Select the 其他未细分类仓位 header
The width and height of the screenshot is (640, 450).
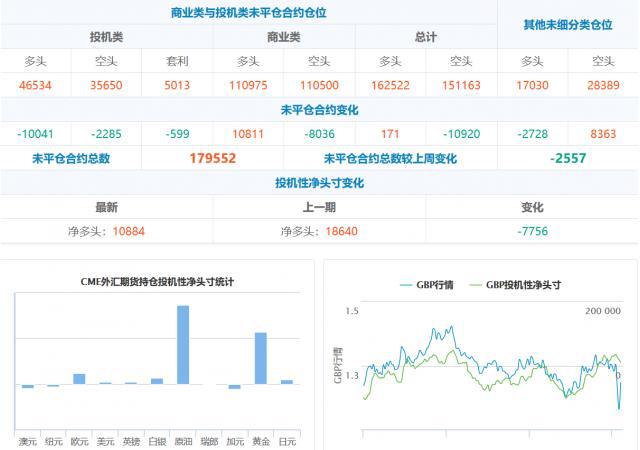(x=568, y=25)
